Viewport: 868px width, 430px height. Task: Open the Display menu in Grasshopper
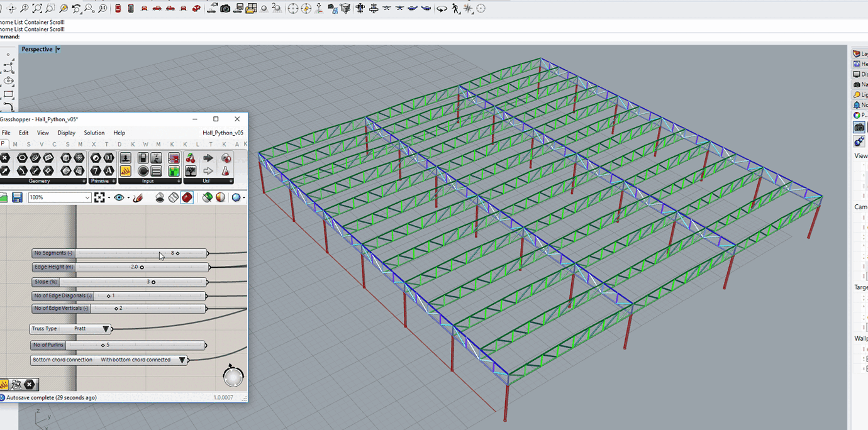click(66, 133)
